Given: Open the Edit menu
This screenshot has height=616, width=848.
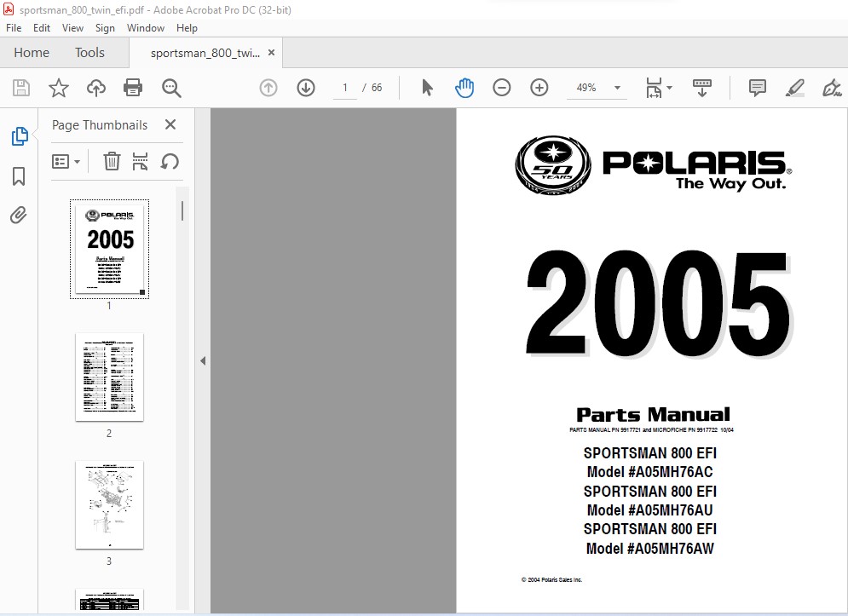Looking at the screenshot, I should (42, 28).
